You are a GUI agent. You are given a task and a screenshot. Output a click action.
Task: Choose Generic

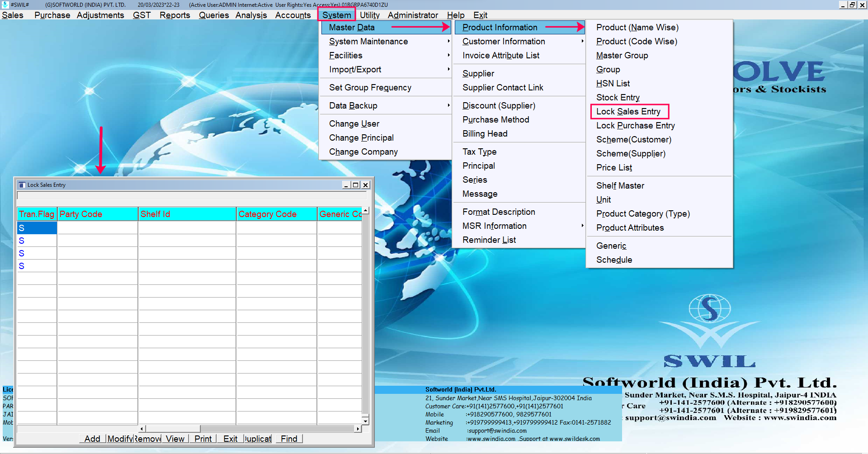659,246
